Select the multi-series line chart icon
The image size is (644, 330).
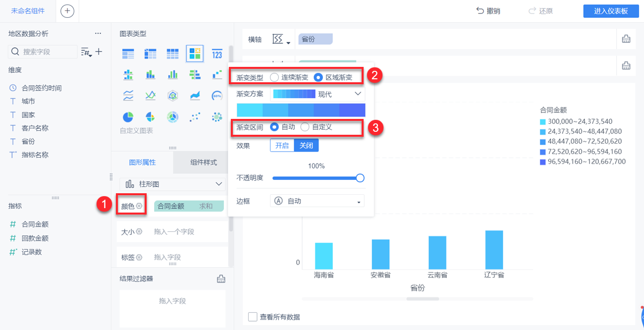tap(150, 96)
